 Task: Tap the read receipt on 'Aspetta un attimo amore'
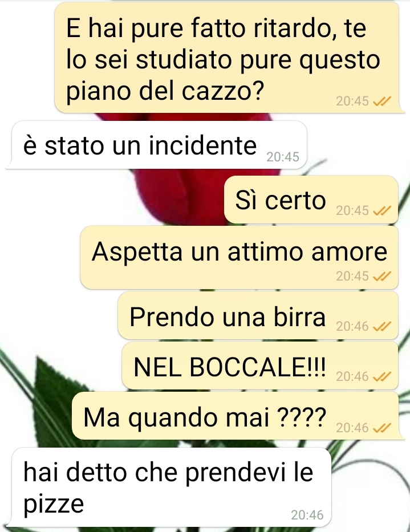(x=382, y=277)
